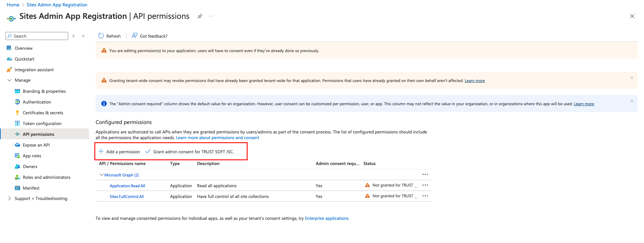Click the Type column header
Image resolution: width=644 pixels, height=243 pixels.
(175, 164)
